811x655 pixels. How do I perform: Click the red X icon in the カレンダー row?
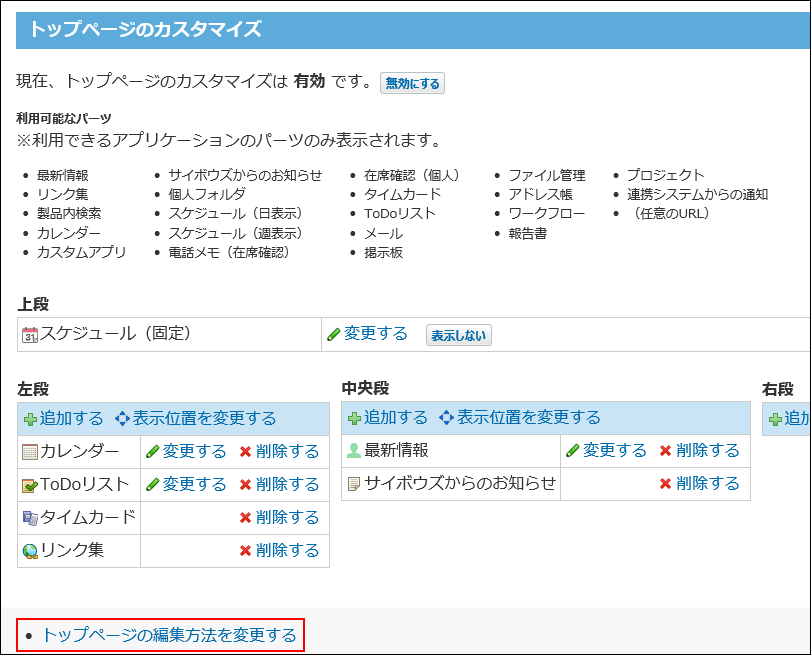click(245, 452)
